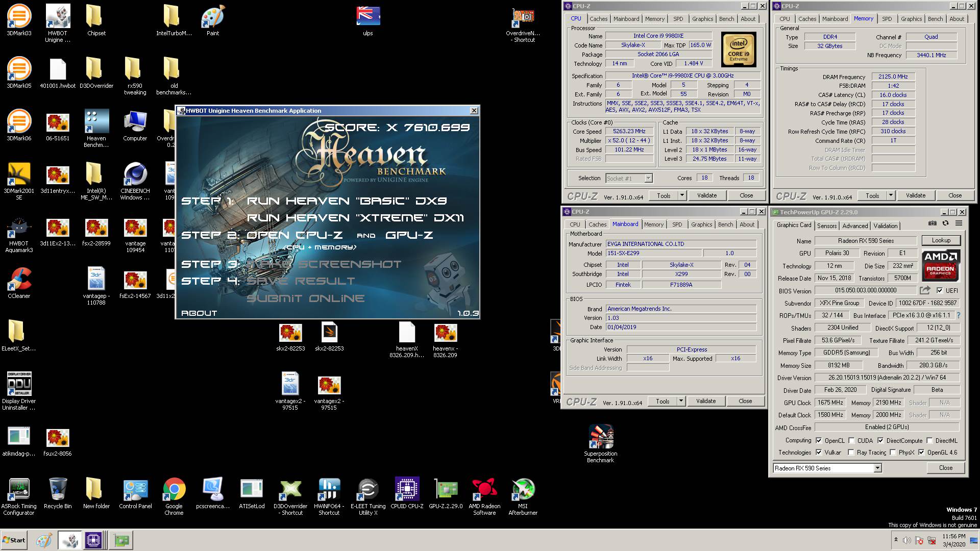The height and width of the screenshot is (551, 980).
Task: Toggle the UEFI checkbox in GPU-Z
Action: click(x=940, y=290)
